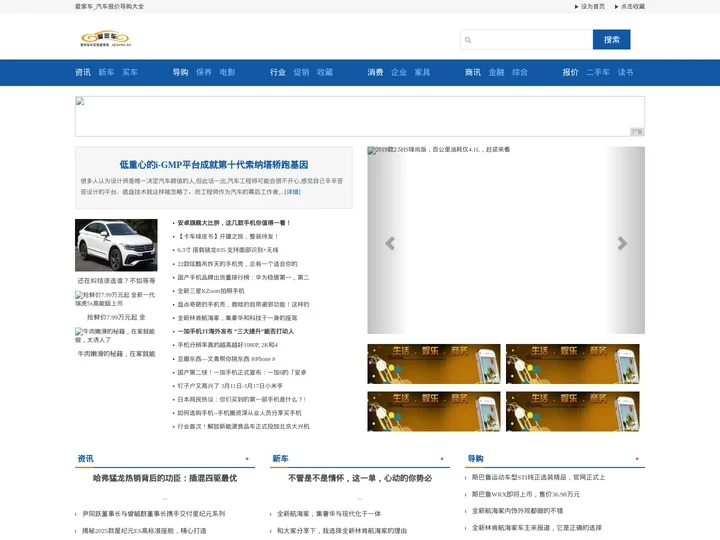This screenshot has height=540, width=720.
Task: Open the 二手车 navigation item
Action: click(598, 72)
